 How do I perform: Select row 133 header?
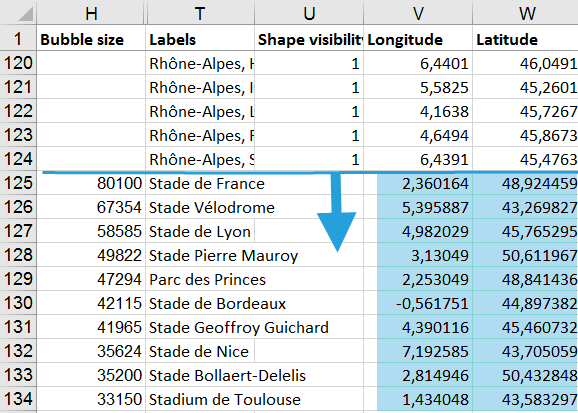click(18, 375)
